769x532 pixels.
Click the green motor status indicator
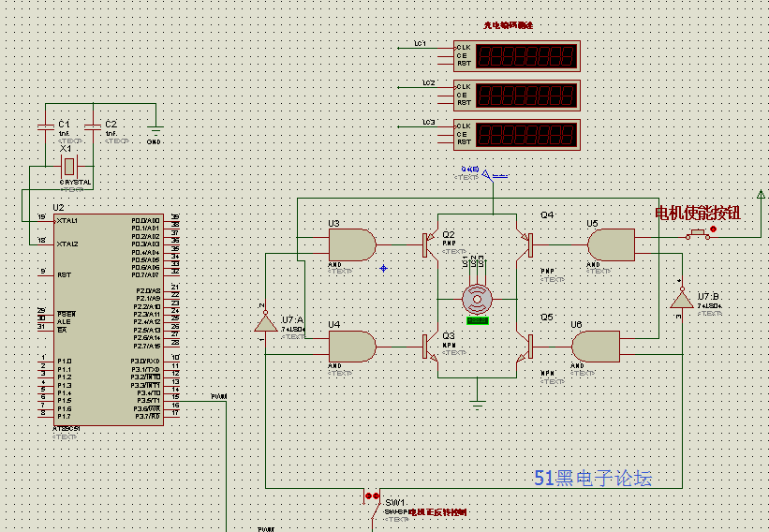coord(477,320)
